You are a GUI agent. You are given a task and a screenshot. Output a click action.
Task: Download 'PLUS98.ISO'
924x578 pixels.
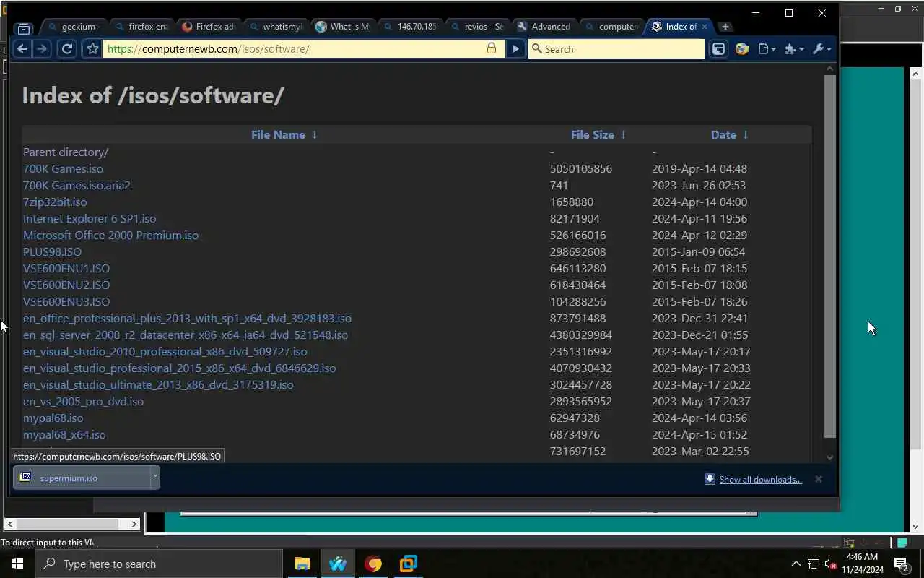click(52, 251)
